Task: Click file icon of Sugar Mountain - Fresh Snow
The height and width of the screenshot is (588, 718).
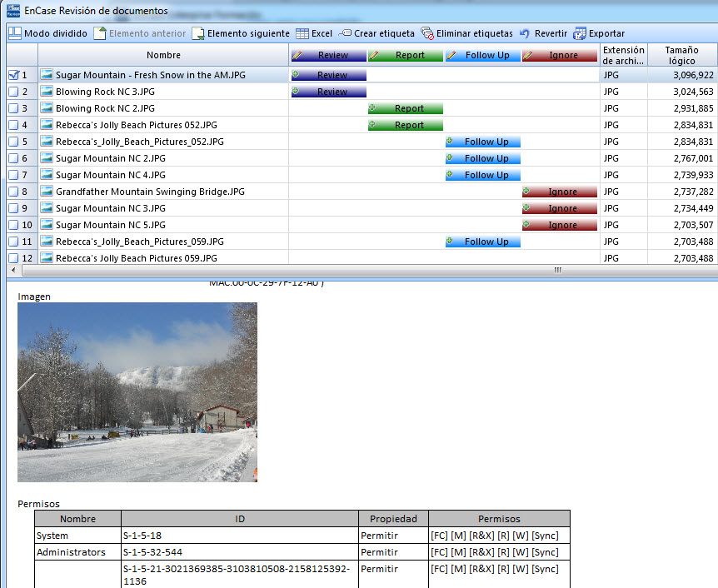Action: (x=47, y=75)
